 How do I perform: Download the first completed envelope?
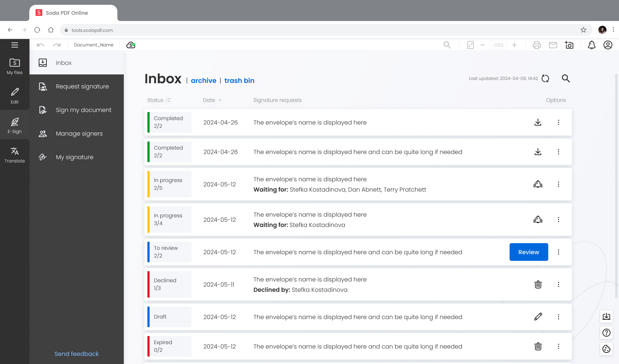point(538,122)
